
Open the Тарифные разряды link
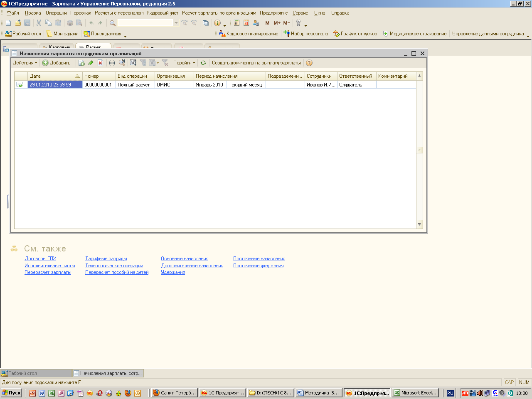[106, 259]
